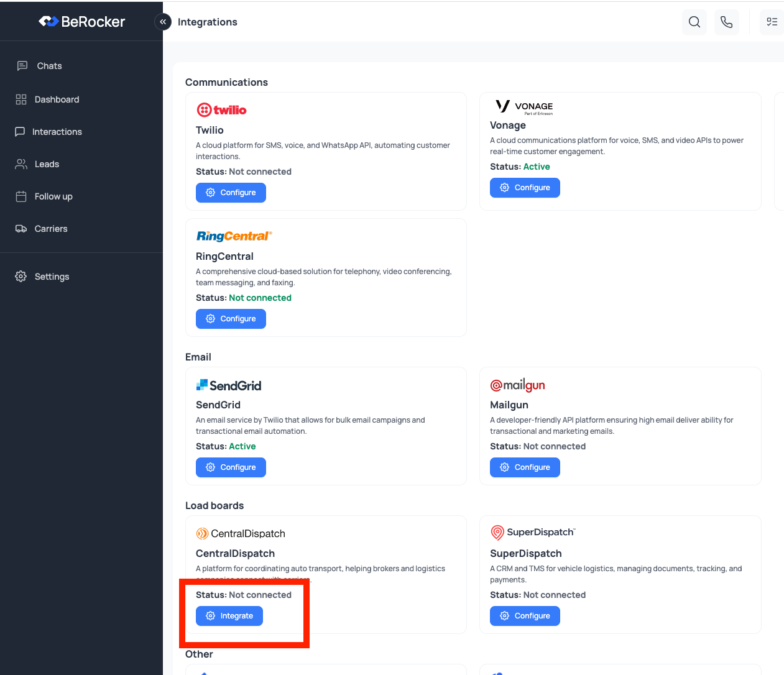Collapse the sidebar with the chevron button

162,22
